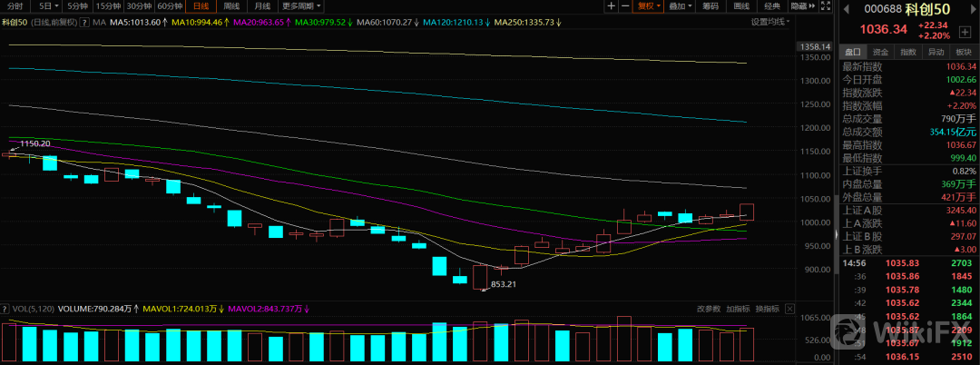This screenshot has height=365, width=980.
Task: Select the 资金 tab in quote panel
Action: [x=880, y=53]
